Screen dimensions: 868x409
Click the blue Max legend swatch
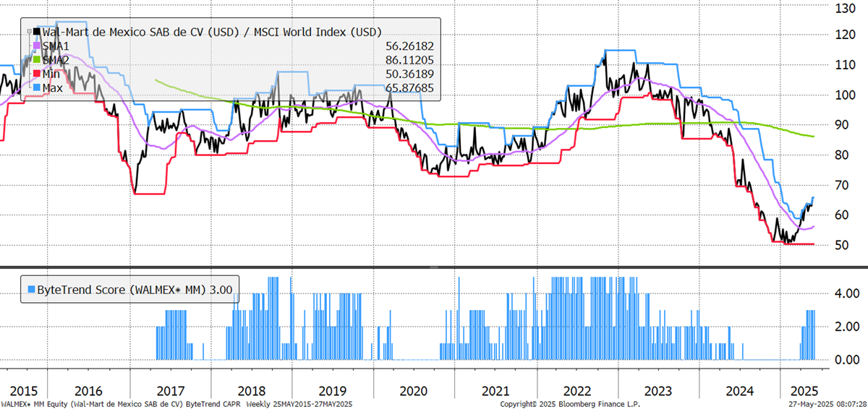point(37,88)
